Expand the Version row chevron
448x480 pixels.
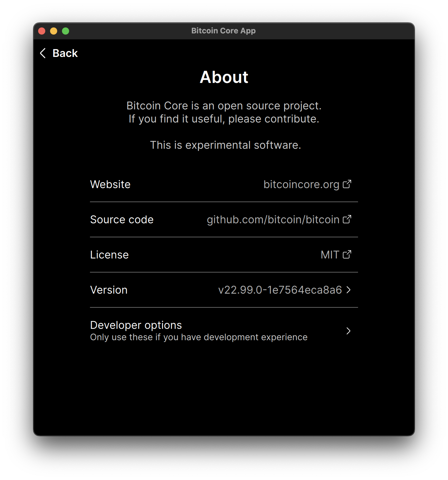pos(349,290)
